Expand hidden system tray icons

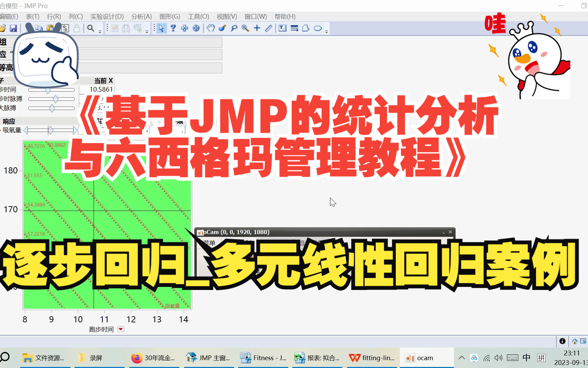click(x=461, y=357)
